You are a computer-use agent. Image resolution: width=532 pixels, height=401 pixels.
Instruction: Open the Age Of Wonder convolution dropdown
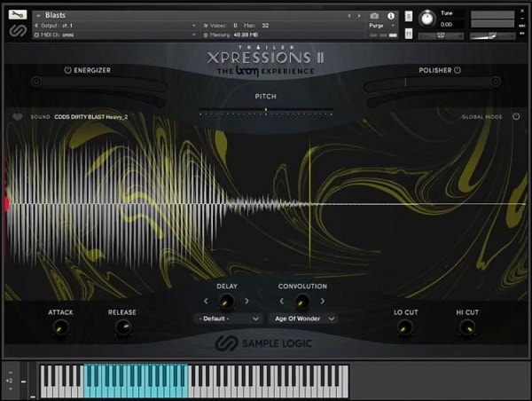click(x=303, y=318)
